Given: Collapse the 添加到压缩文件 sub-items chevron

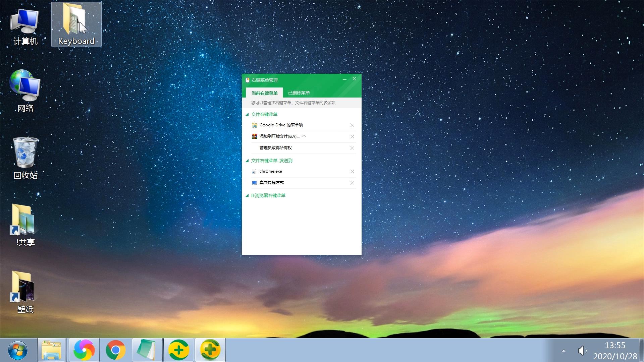Looking at the screenshot, I should point(304,136).
